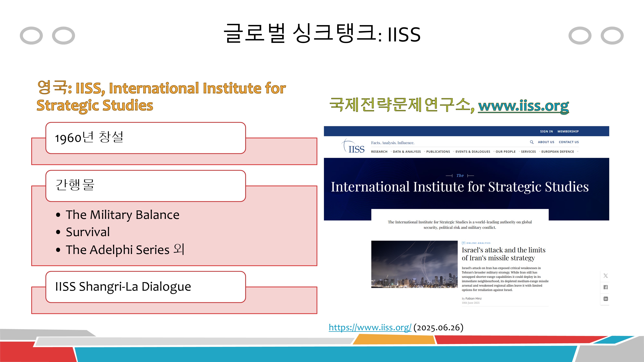Select the IISS Shangri-La Dialogue box
Viewport: 644px width, 362px height.
coord(146,287)
